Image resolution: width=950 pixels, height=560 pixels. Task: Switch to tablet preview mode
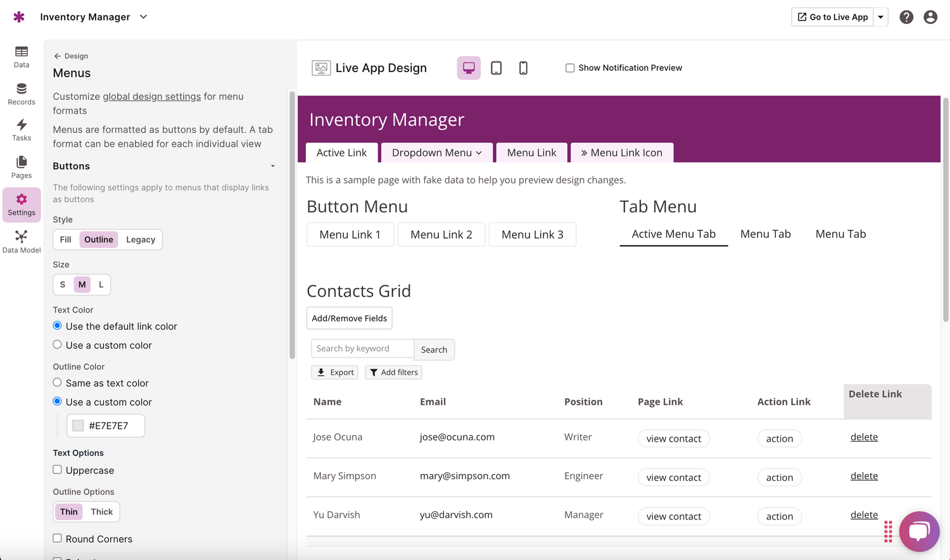[x=497, y=68]
